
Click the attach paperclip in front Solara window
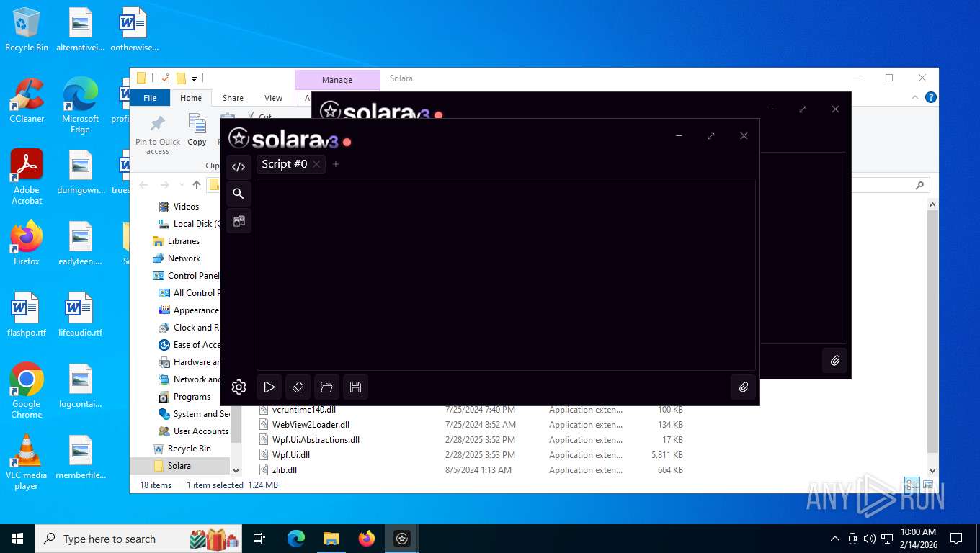point(744,387)
